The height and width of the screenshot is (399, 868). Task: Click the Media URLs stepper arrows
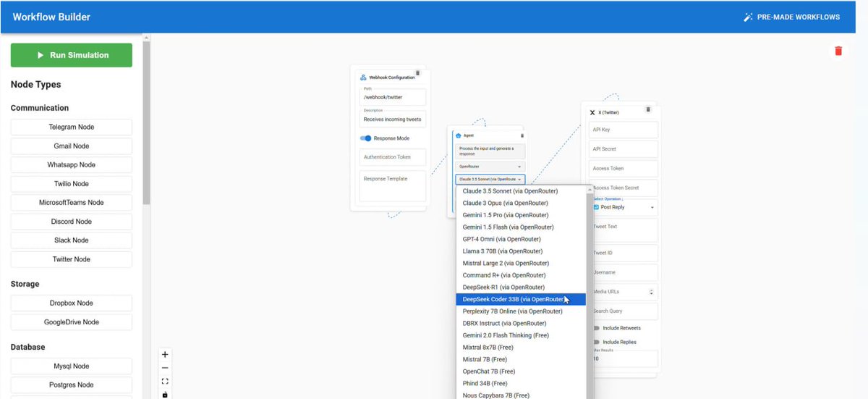652,292
